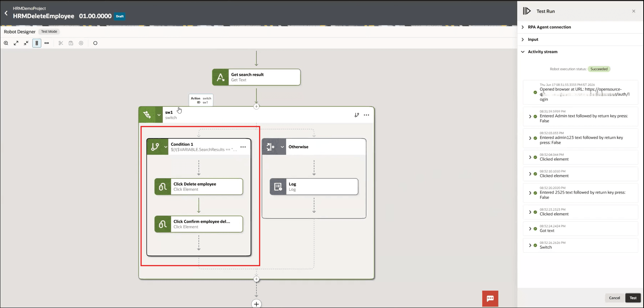Image resolution: width=644 pixels, height=308 pixels.
Task: Expand the Entered admin123 text activity entry
Action: (x=530, y=138)
